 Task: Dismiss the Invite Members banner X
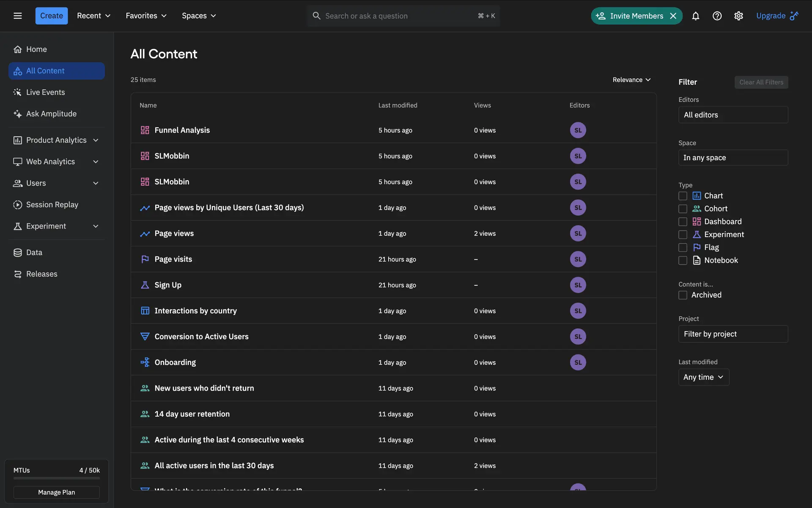pyautogui.click(x=673, y=16)
